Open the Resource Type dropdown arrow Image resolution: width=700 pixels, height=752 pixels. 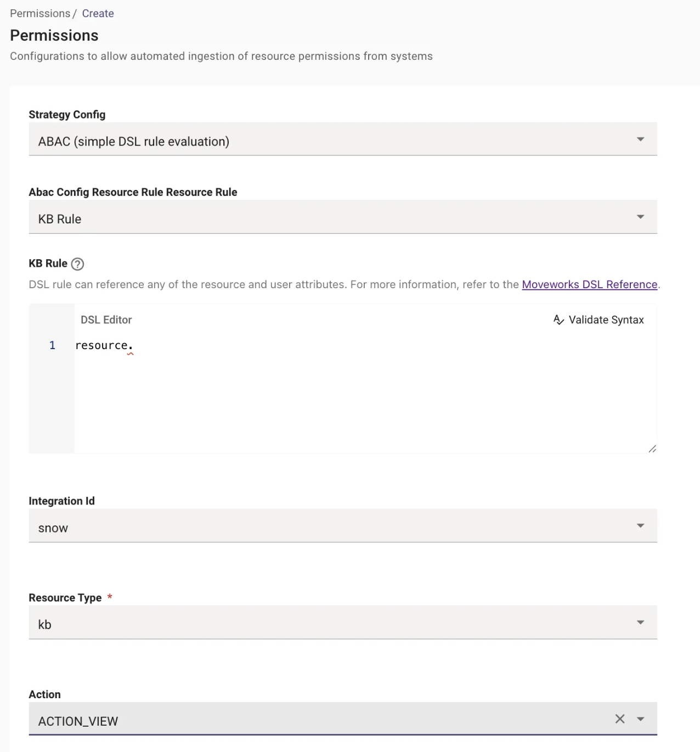click(x=640, y=622)
